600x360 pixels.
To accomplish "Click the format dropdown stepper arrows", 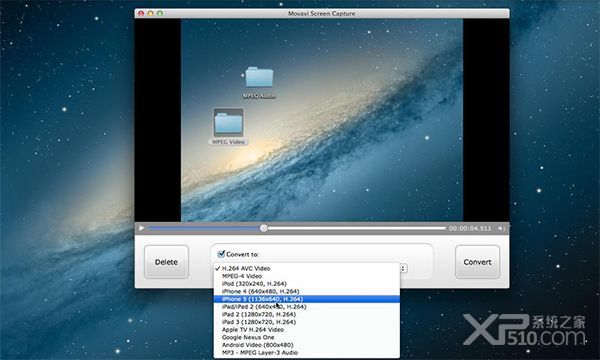I will pyautogui.click(x=403, y=269).
